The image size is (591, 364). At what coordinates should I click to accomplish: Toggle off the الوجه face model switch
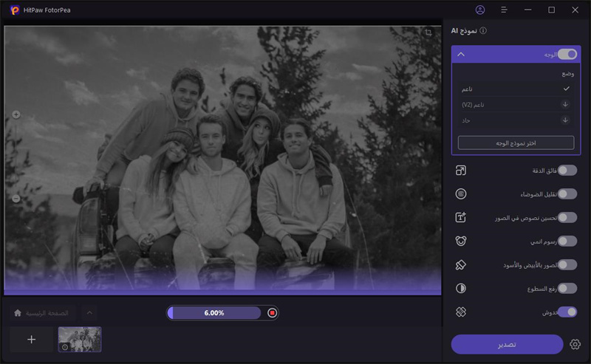click(567, 54)
